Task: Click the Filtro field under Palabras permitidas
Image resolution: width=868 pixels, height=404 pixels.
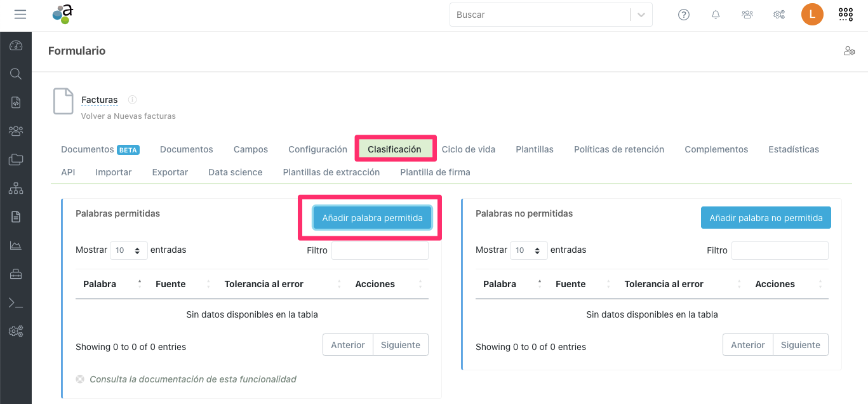Action: (380, 250)
